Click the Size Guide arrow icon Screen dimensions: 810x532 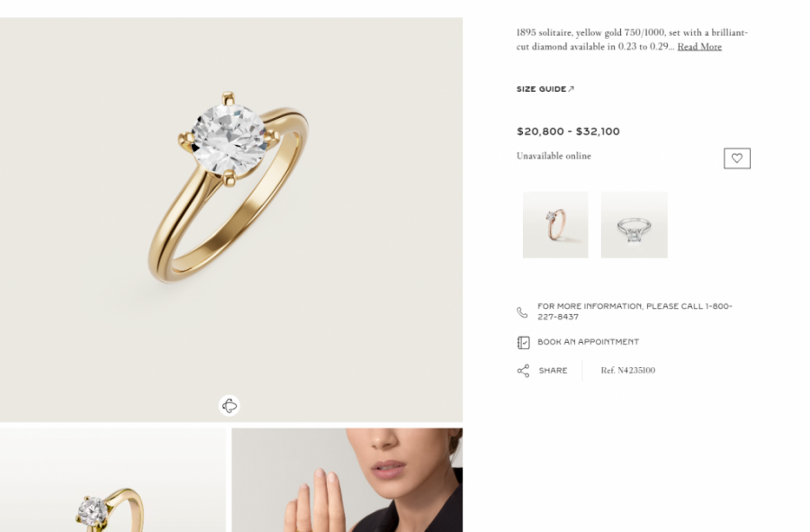coord(571,89)
